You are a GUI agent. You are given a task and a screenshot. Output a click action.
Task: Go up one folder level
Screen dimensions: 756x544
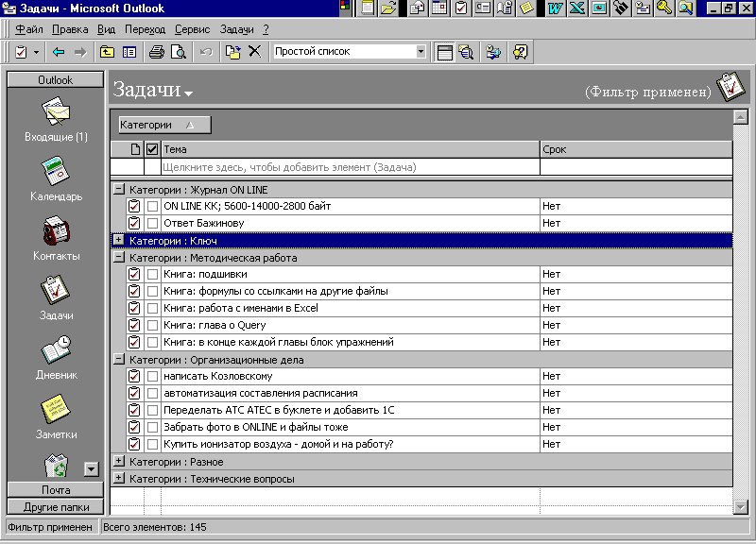pos(107,52)
